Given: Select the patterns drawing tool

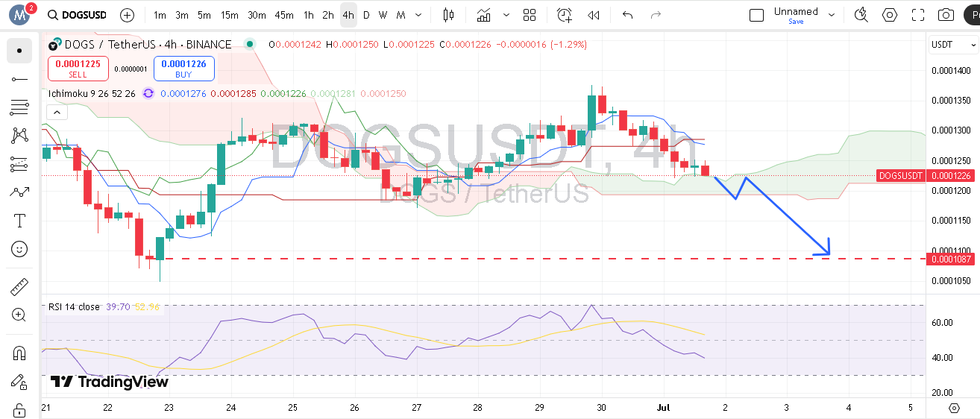Looking at the screenshot, I should [x=19, y=136].
